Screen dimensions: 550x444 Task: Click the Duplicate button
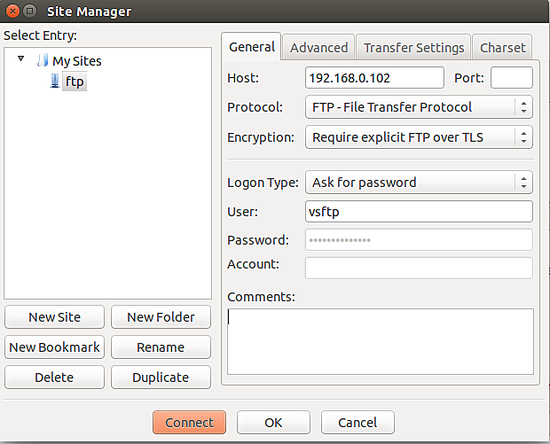click(161, 377)
